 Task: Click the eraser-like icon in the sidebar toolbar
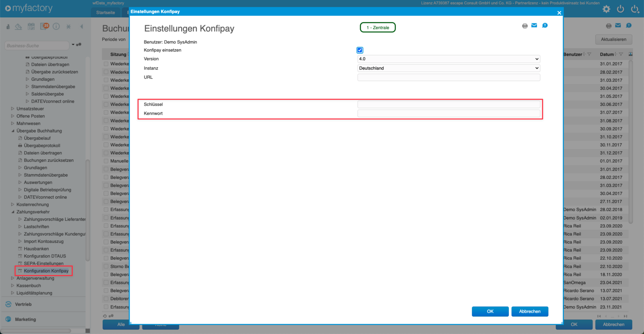(19, 27)
